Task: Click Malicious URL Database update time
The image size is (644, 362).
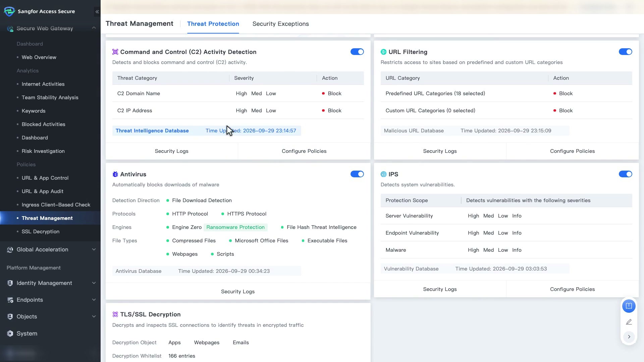Action: [506, 131]
